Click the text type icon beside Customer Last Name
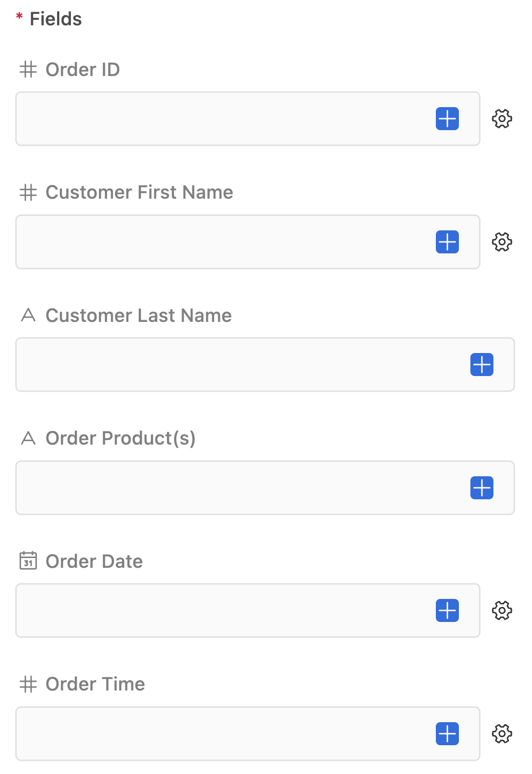The image size is (532, 774). click(x=28, y=316)
